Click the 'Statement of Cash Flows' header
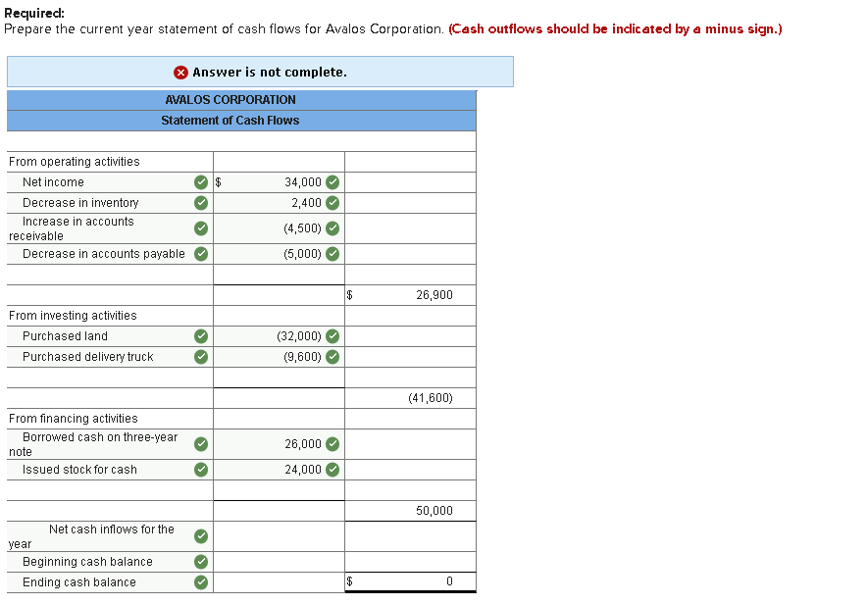The width and height of the screenshot is (868, 605). pos(230,121)
